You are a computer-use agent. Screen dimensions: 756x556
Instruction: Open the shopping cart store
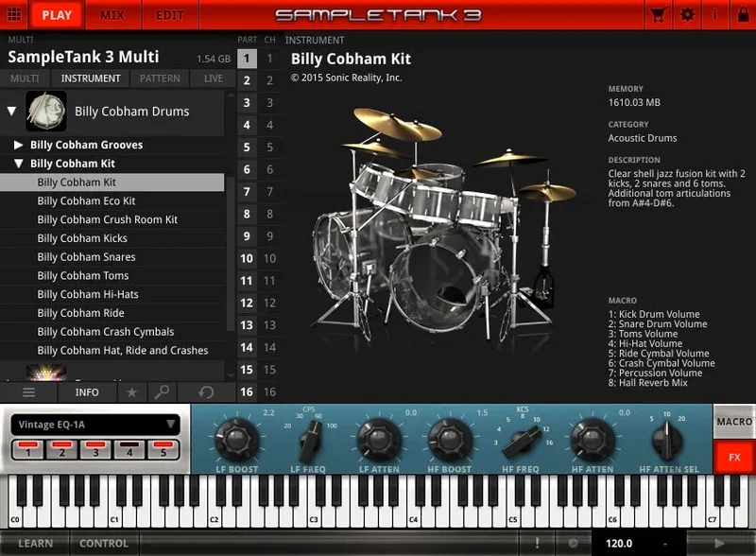[658, 15]
